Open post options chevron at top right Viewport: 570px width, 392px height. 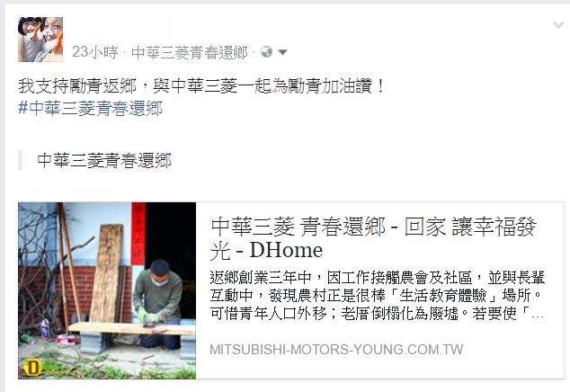point(558,25)
